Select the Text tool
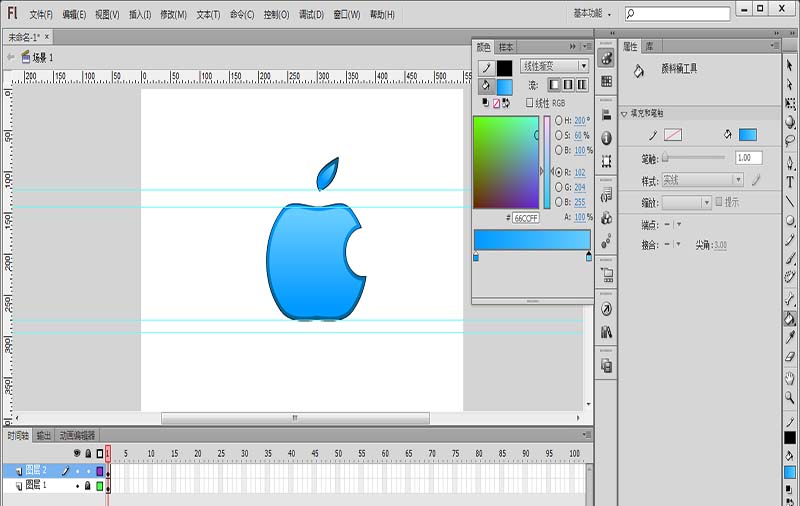This screenshot has height=506, width=800. (790, 182)
